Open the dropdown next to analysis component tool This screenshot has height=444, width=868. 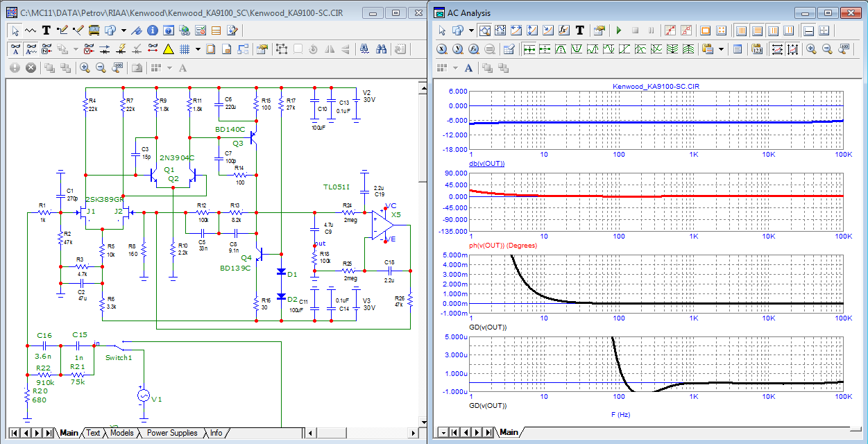point(471,31)
